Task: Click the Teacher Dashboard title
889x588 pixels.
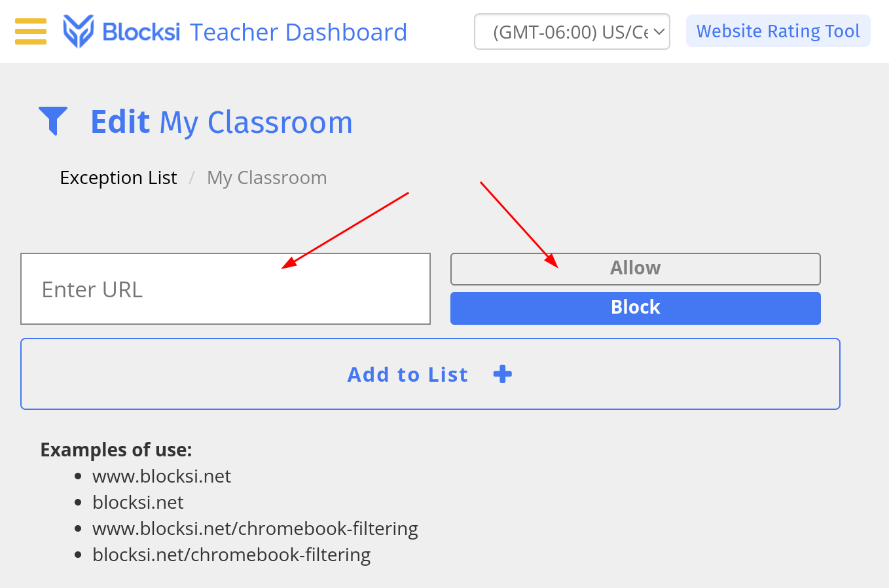Action: pos(299,32)
